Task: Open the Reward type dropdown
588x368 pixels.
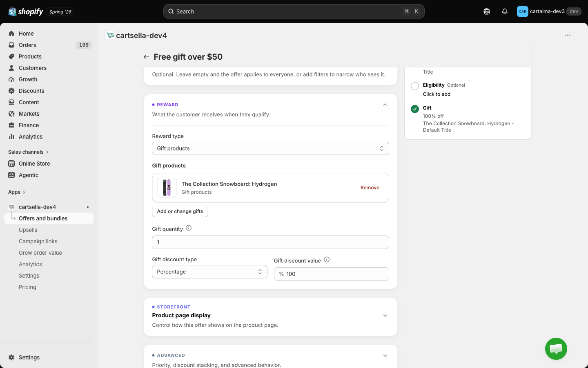Action: click(x=270, y=148)
